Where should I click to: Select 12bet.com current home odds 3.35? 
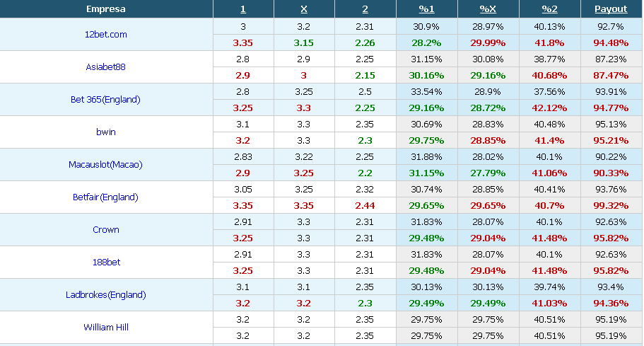pos(242,42)
